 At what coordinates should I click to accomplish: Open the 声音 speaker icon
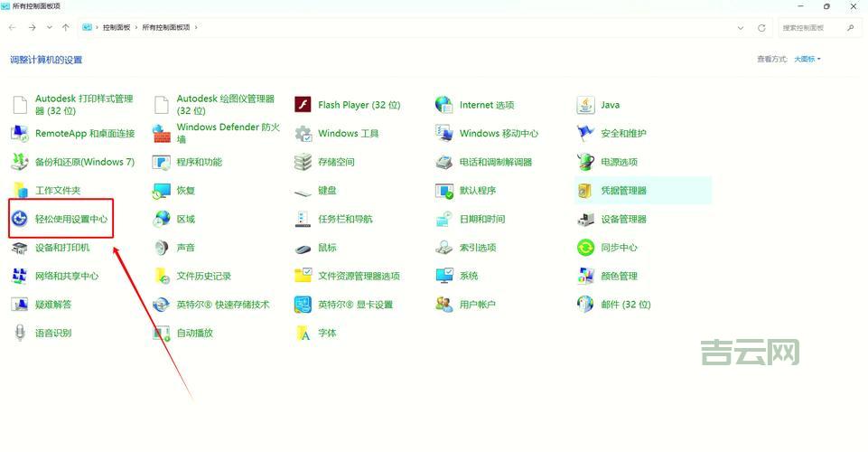162,248
